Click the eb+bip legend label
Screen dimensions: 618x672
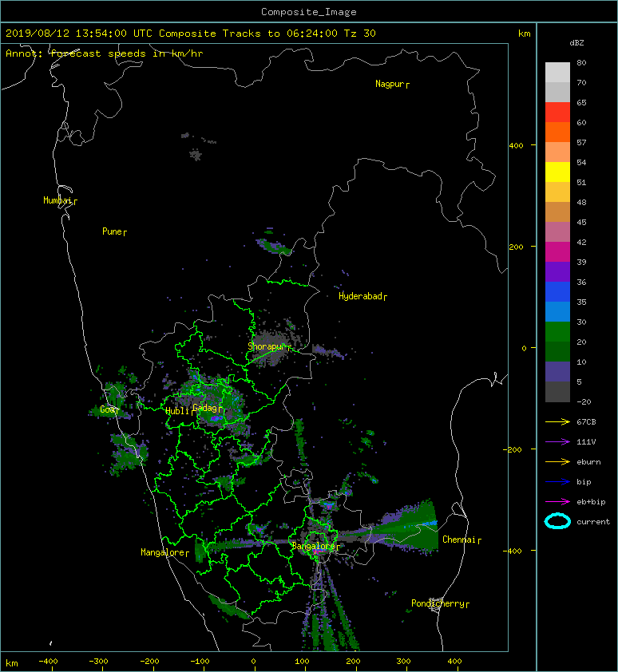tap(591, 502)
